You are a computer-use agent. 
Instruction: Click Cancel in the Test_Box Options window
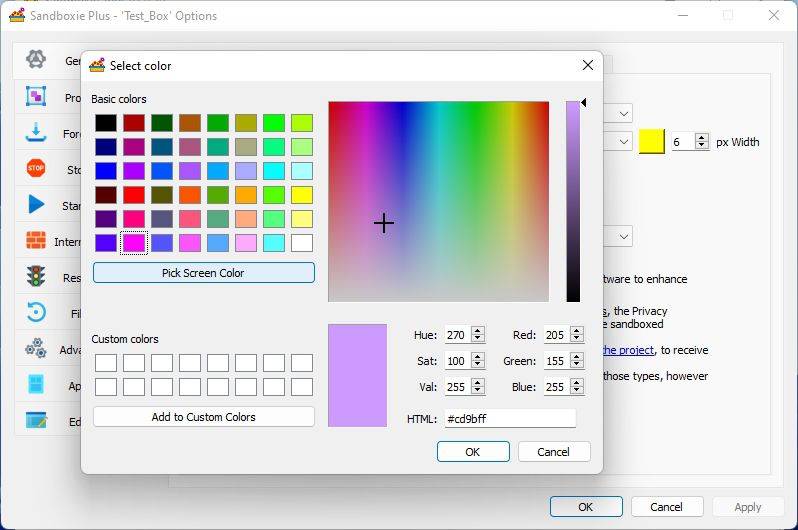click(x=667, y=507)
